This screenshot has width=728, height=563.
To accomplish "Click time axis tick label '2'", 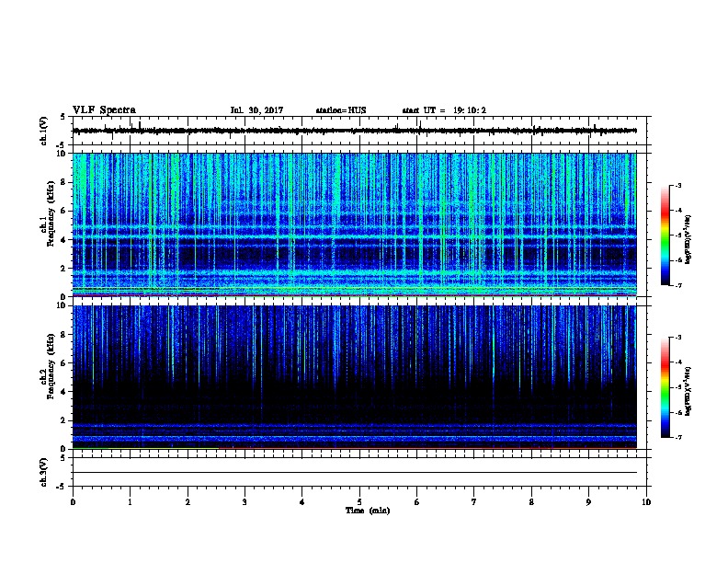I will 188,502.
